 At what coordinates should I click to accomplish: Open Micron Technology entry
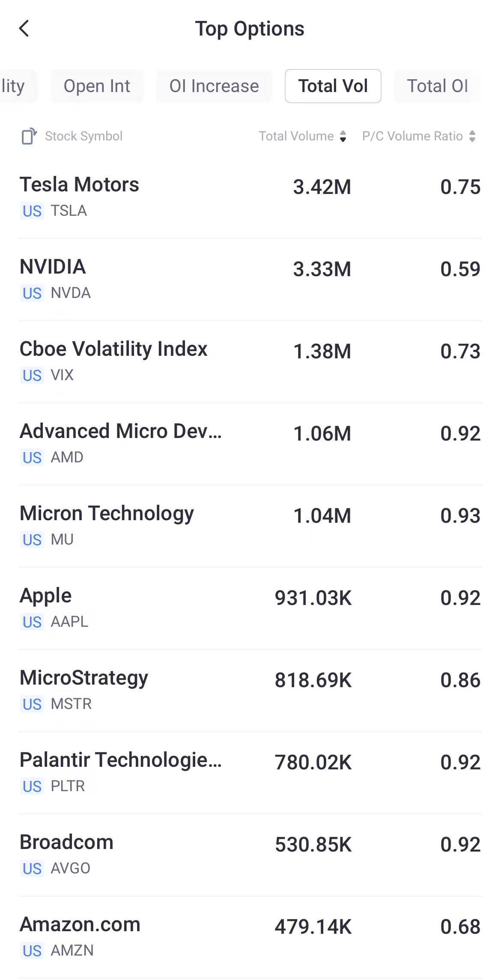[250, 526]
